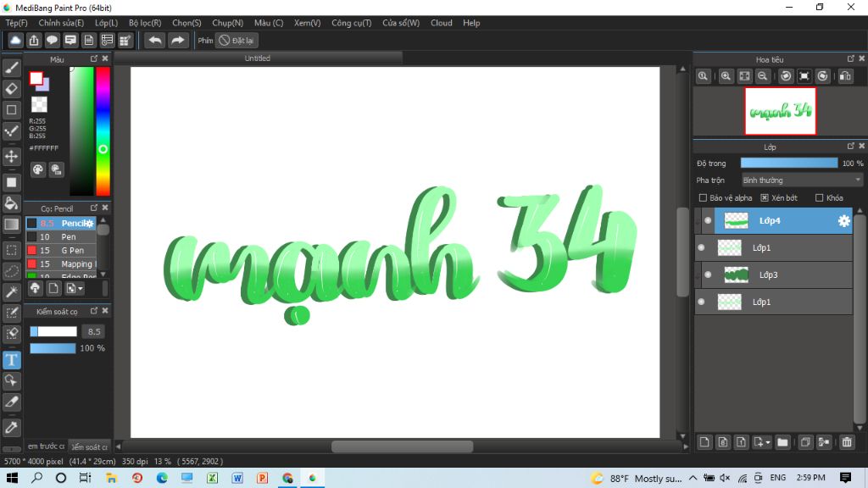Click the Đặt lại reset button

[237, 41]
